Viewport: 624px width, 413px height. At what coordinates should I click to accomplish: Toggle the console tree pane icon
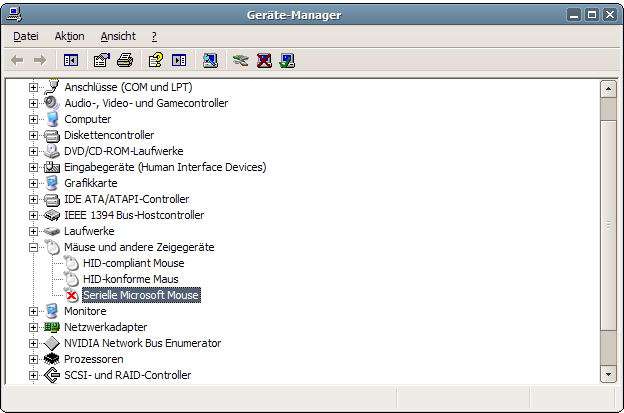[71, 60]
